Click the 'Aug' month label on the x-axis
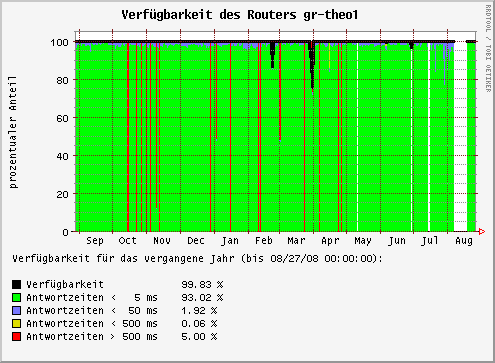 pos(464,241)
